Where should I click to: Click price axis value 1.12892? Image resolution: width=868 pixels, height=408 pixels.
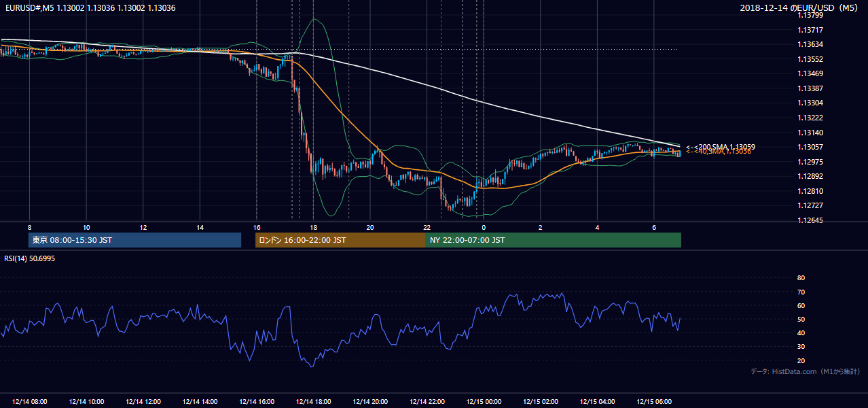point(810,176)
